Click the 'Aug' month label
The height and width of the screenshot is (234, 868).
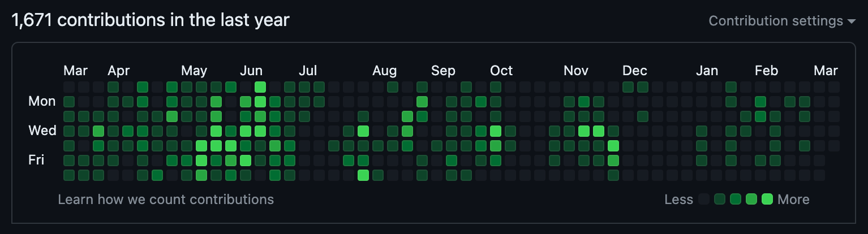click(x=385, y=71)
